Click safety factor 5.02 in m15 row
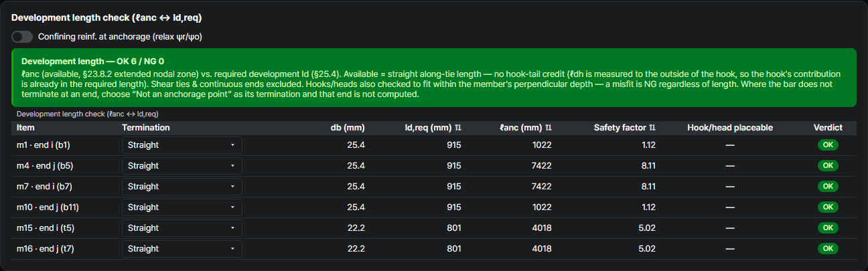868x271 pixels. coord(647,228)
